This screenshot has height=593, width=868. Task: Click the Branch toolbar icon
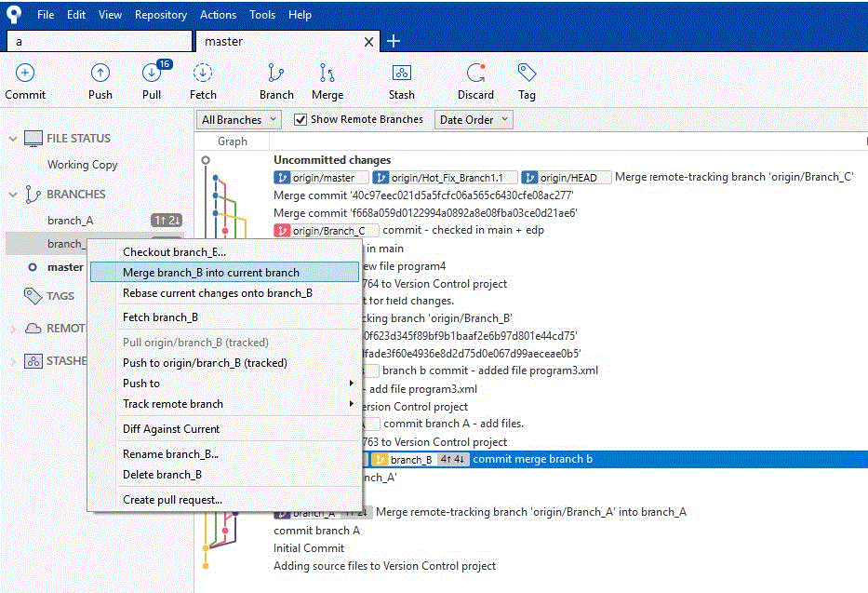tap(276, 73)
